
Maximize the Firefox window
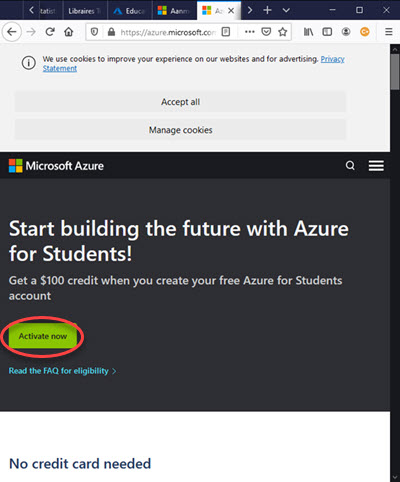pos(359,10)
